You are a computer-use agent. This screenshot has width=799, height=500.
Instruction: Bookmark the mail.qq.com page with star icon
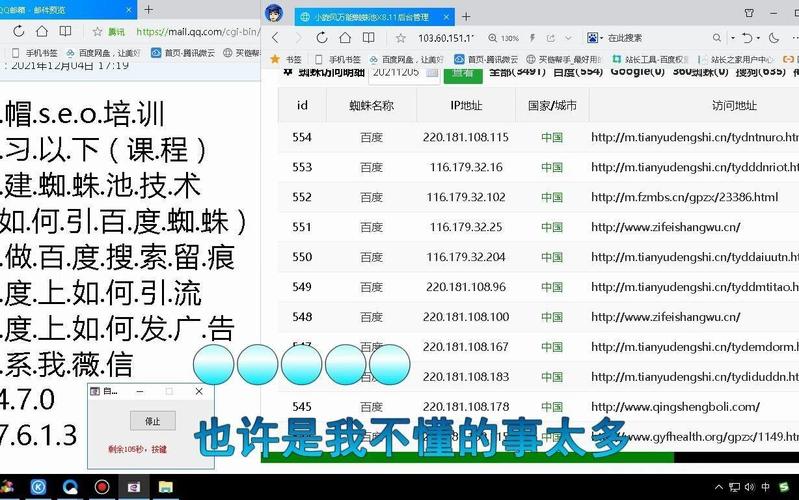pos(97,32)
